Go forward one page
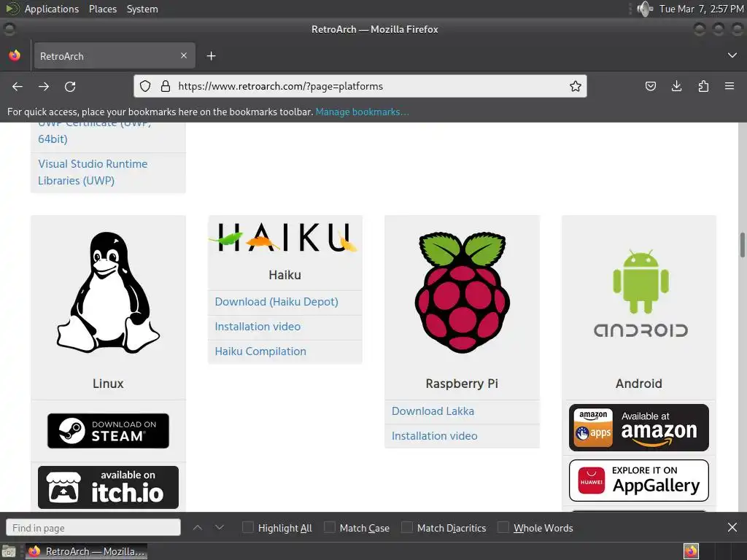The height and width of the screenshot is (560, 747). point(44,86)
